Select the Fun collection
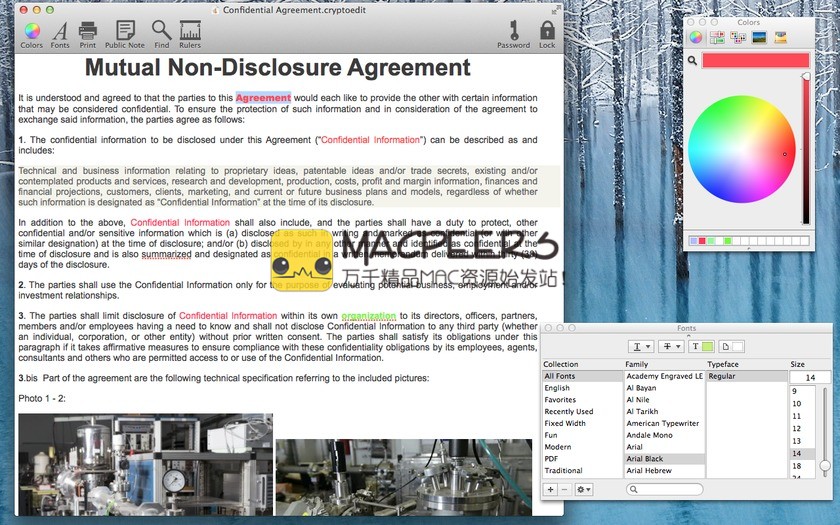This screenshot has width=840, height=525. click(x=582, y=435)
